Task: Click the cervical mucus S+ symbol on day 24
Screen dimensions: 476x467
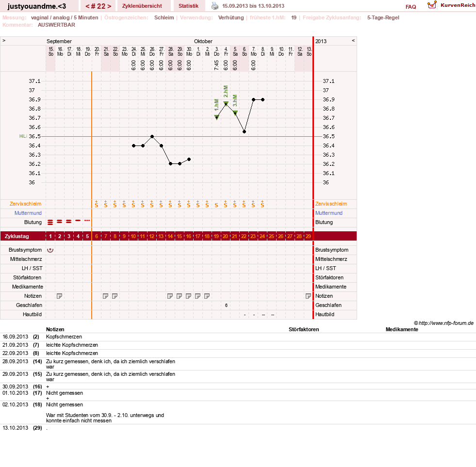Action: (263, 204)
